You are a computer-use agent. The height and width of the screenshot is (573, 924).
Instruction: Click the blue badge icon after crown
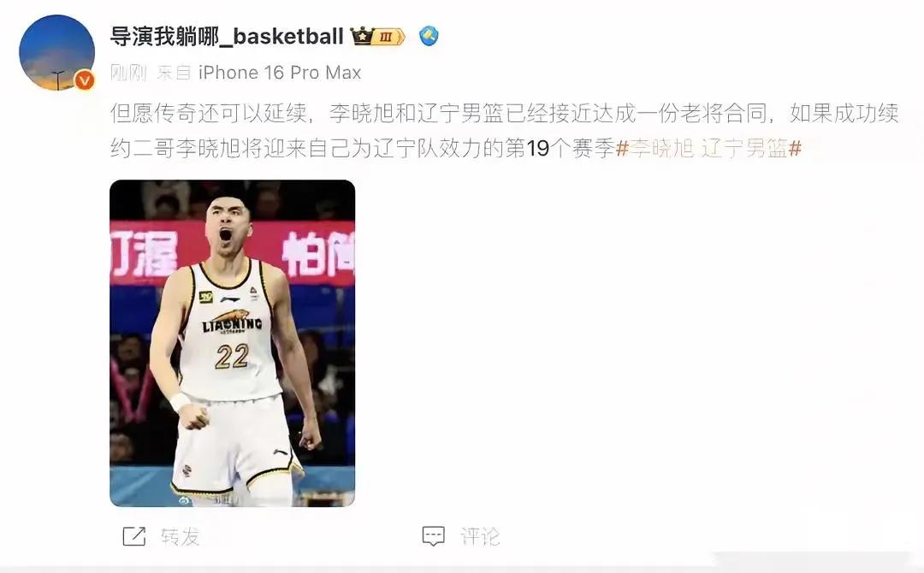point(429,36)
